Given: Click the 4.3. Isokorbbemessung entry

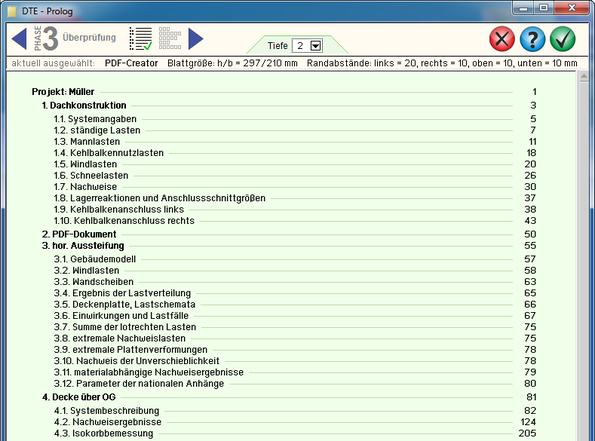Looking at the screenshot, I should [104, 433].
